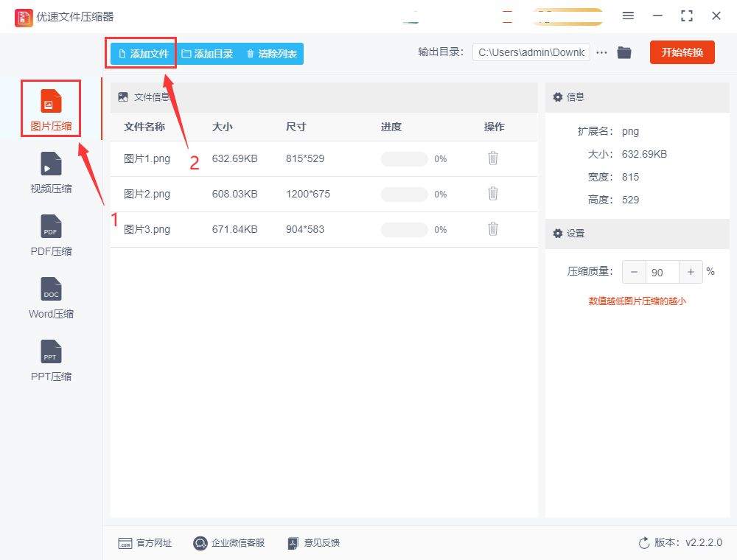The width and height of the screenshot is (737, 560).
Task: Increase compression quality with plus button
Action: (x=691, y=272)
